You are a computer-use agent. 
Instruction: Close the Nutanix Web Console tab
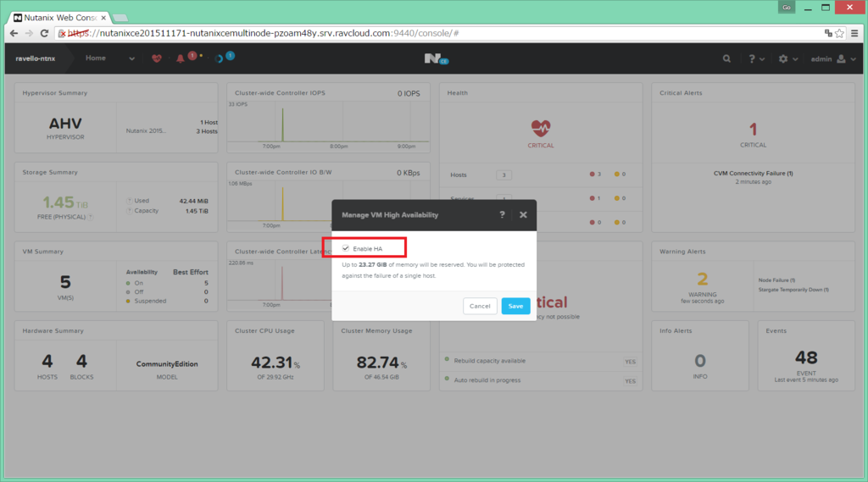click(103, 18)
